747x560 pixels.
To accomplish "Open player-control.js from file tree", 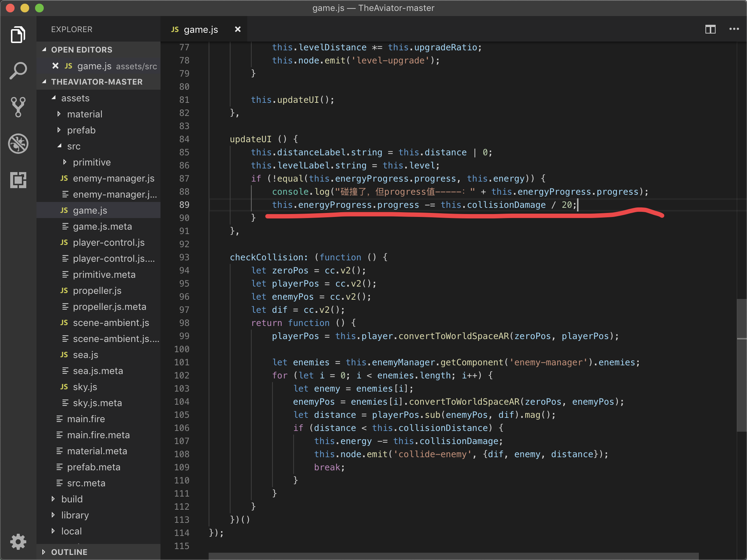I will click(x=109, y=242).
